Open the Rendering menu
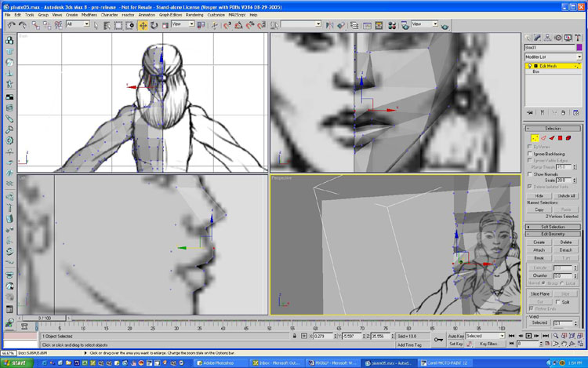588x368 pixels. click(194, 15)
